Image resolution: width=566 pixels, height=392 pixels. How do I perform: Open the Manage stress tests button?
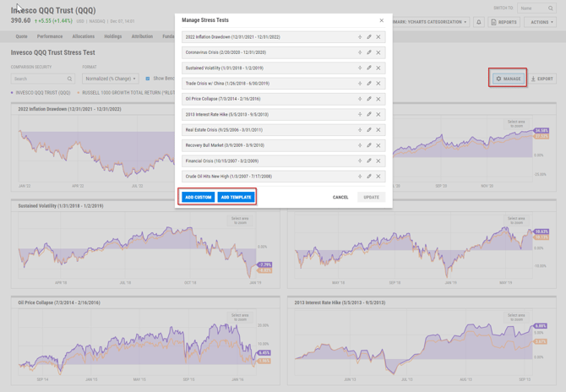509,79
